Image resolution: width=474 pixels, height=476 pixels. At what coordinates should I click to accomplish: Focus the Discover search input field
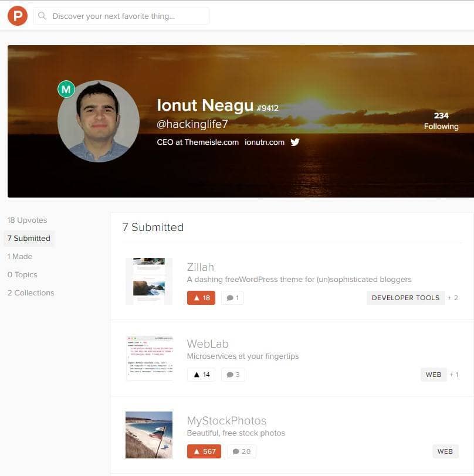(x=121, y=16)
